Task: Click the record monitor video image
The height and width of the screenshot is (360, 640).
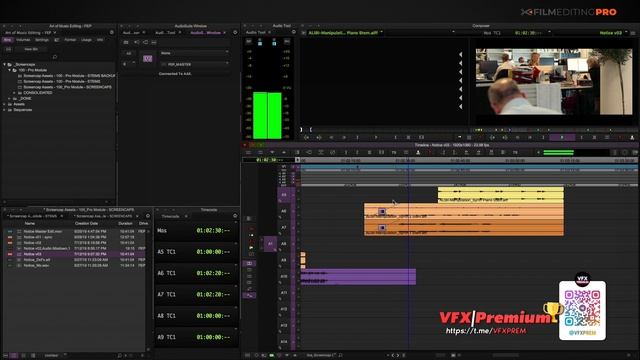Action: pyautogui.click(x=554, y=82)
